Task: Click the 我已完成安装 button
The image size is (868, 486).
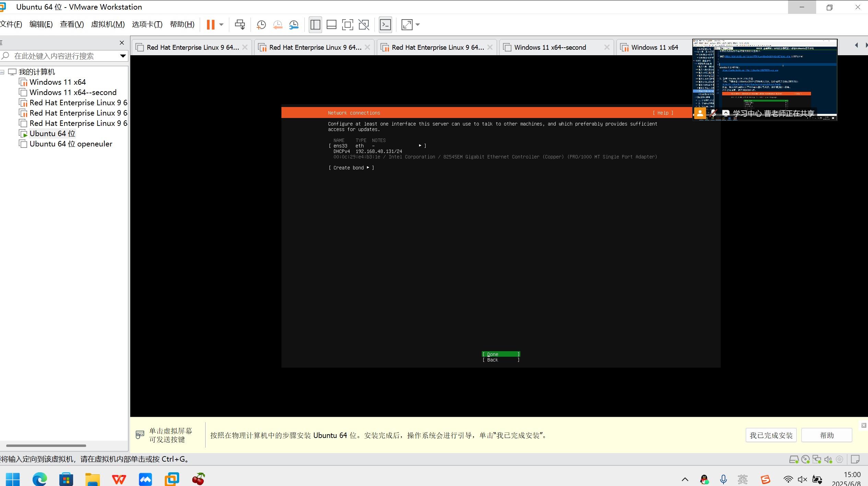Action: [x=771, y=435]
